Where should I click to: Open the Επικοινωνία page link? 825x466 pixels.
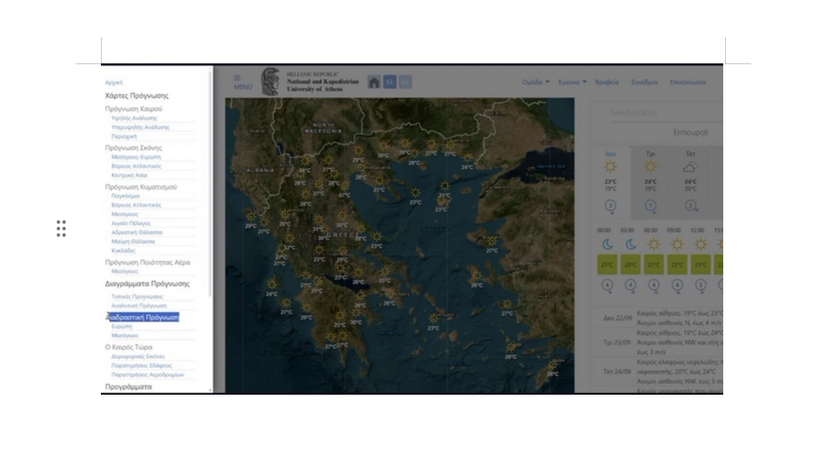(688, 82)
